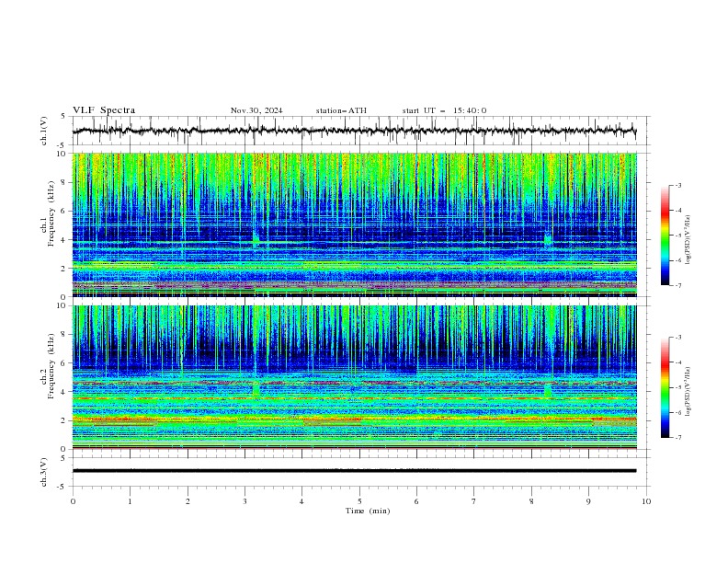Click the time axis tick label "0"
Screen dimensions: 728x563
click(73, 501)
